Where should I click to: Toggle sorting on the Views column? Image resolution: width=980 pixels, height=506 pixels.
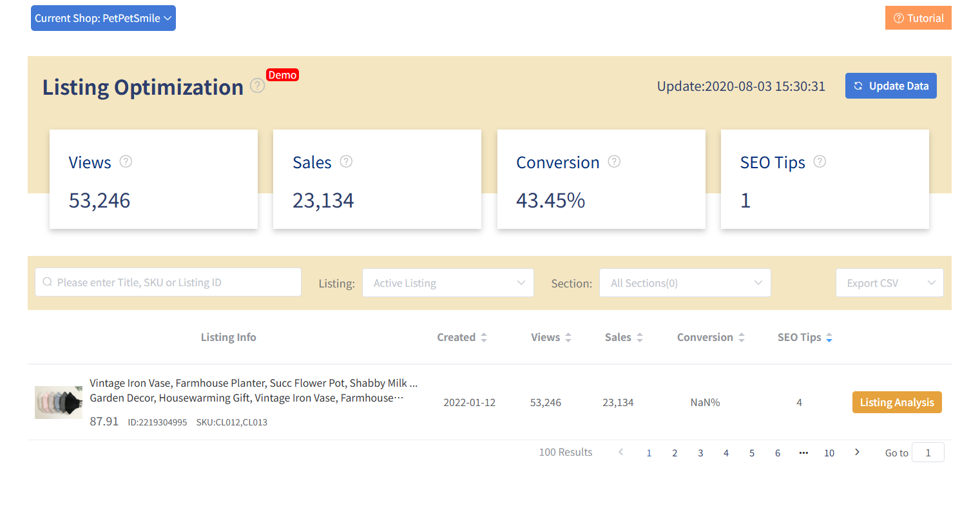tap(568, 337)
